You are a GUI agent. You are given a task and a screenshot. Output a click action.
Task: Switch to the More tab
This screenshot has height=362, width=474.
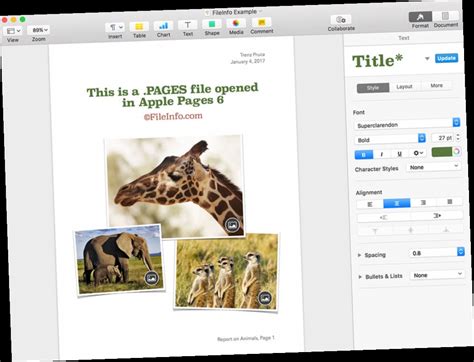[x=436, y=86]
